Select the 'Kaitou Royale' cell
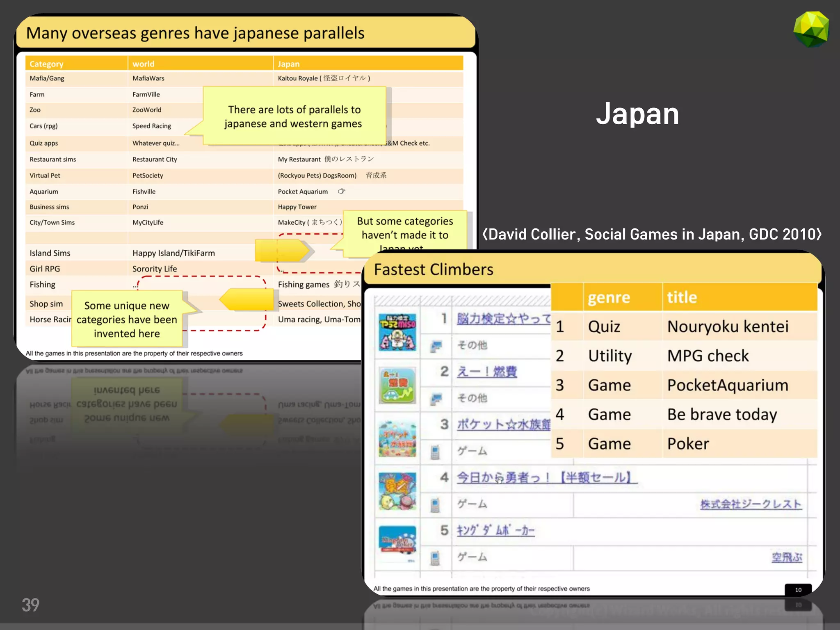Screen dimensions: 840x630 pyautogui.click(x=368, y=78)
